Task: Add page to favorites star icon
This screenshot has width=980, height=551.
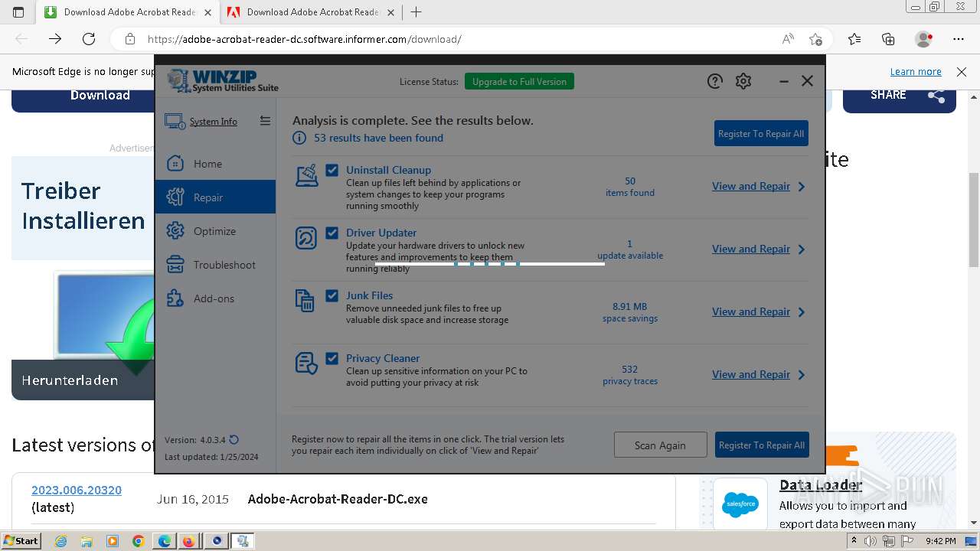Action: [815, 39]
